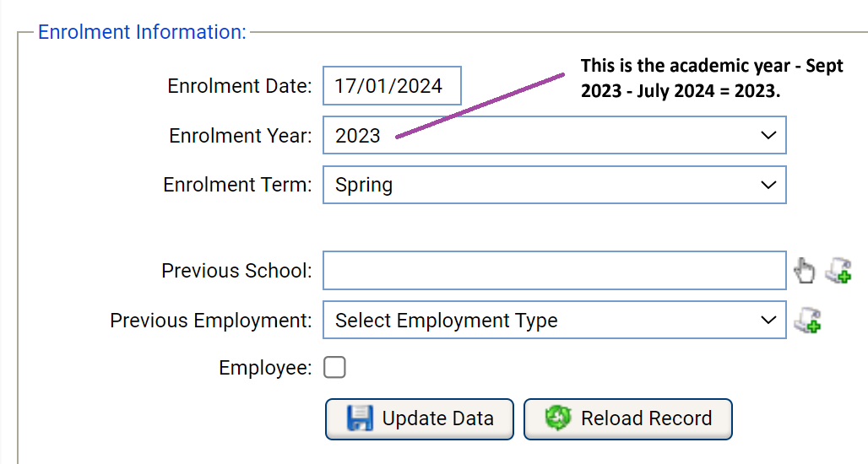Click the hand pointer icon beside Previous School
Image resolution: width=868 pixels, height=464 pixels.
click(806, 271)
